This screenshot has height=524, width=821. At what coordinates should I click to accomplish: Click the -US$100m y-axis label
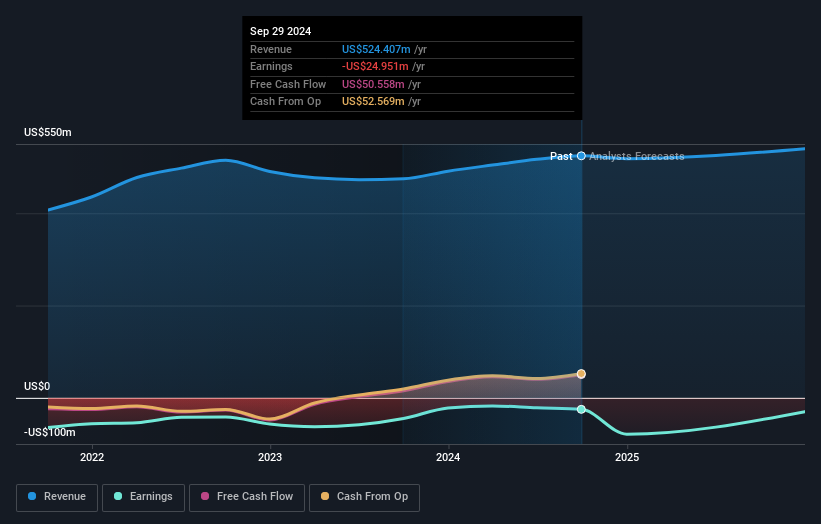point(50,432)
